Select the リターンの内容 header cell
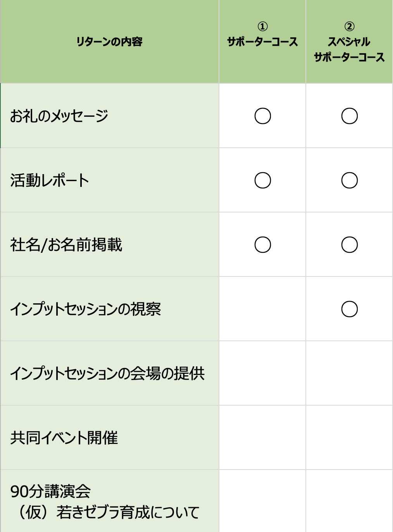The width and height of the screenshot is (393, 532). coord(109,41)
